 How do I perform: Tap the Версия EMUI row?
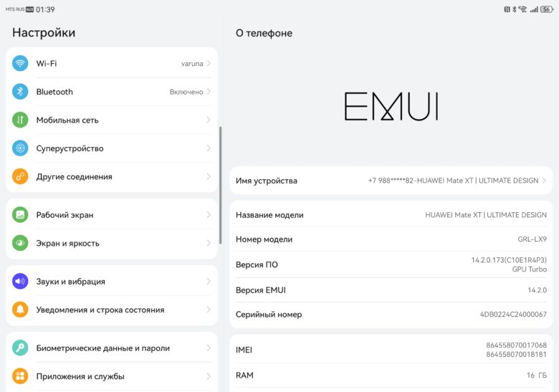click(391, 290)
